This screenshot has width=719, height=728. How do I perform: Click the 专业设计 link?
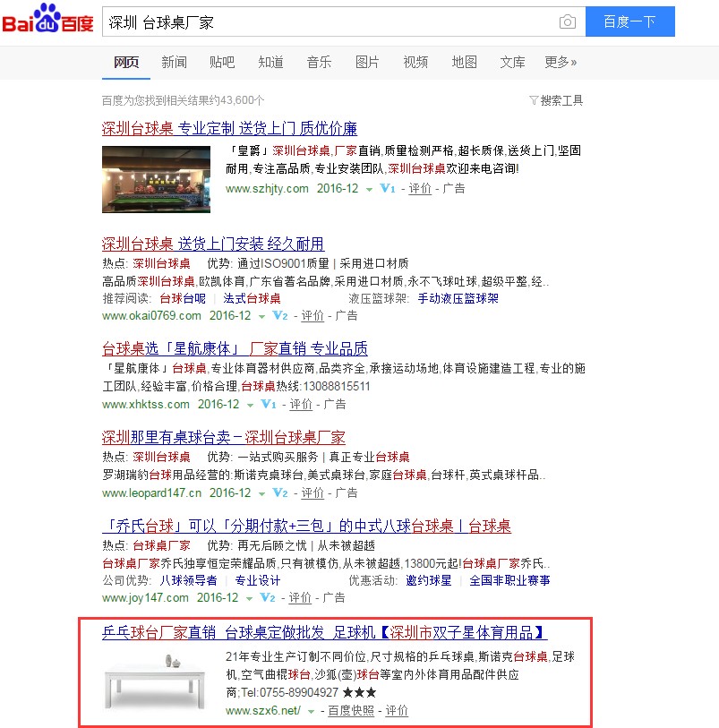(x=258, y=580)
